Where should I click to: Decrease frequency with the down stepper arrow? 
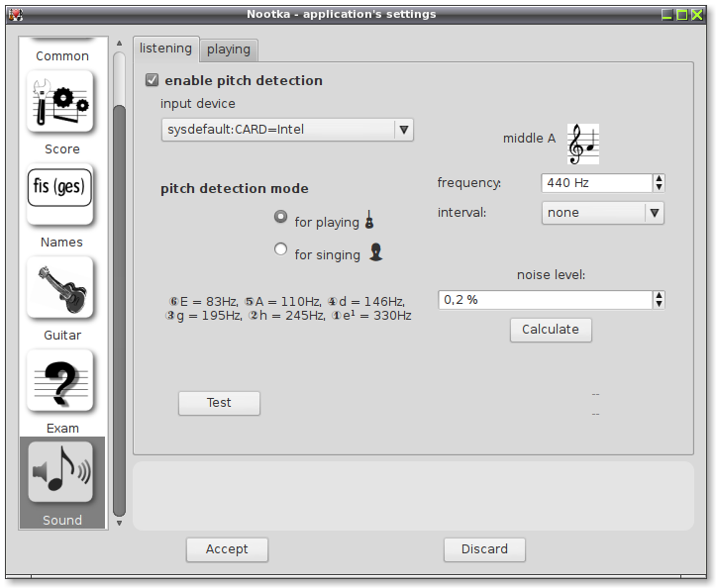click(x=659, y=187)
